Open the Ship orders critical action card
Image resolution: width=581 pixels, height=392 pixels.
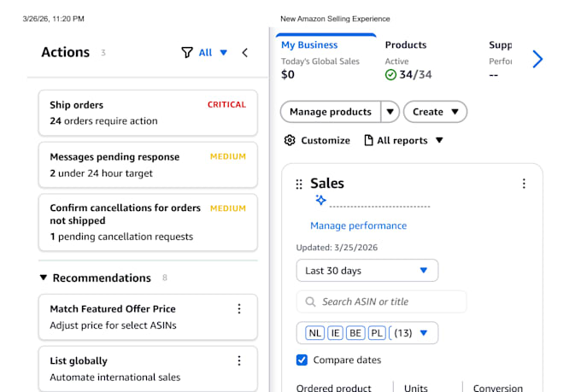[148, 113]
